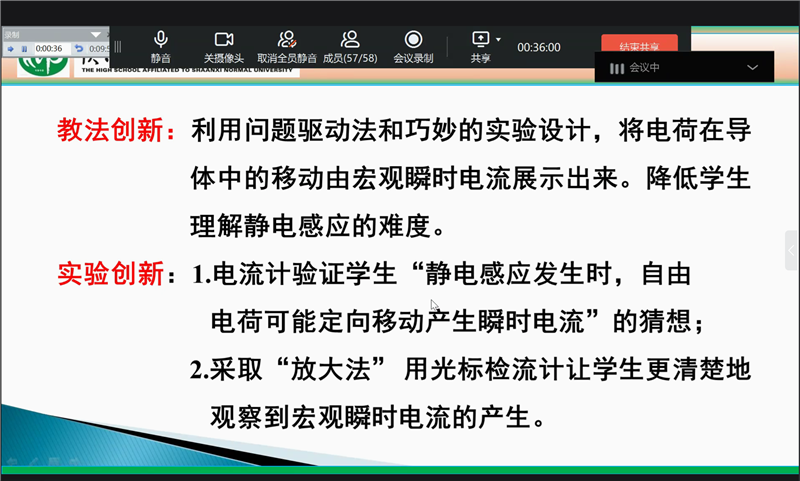Screen dimensions: 800x481
Task: Expand the 会议中 status panel chevron
Action: 753,67
